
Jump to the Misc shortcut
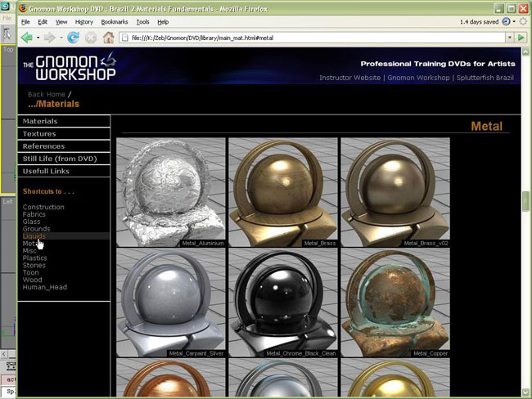pos(29,251)
